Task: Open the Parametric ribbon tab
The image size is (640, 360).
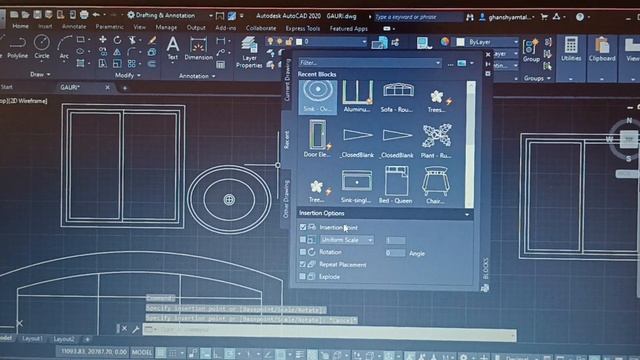Action: [109, 27]
